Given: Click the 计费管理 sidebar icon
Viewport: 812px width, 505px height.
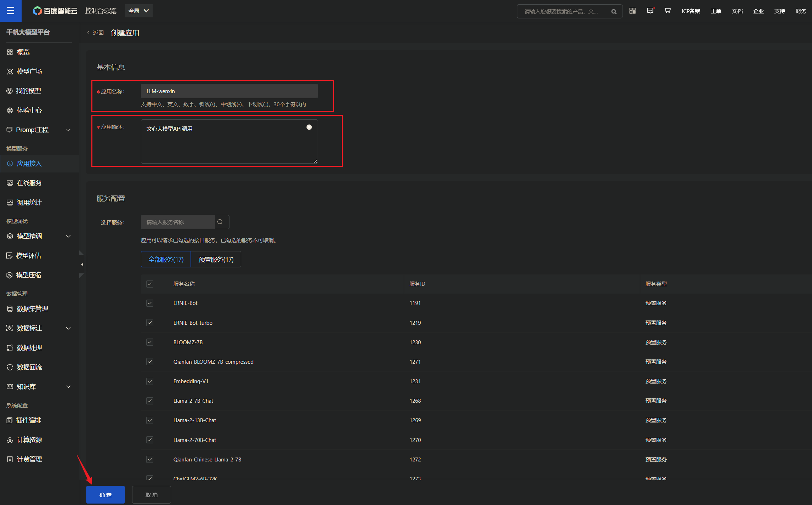Looking at the screenshot, I should click(10, 459).
